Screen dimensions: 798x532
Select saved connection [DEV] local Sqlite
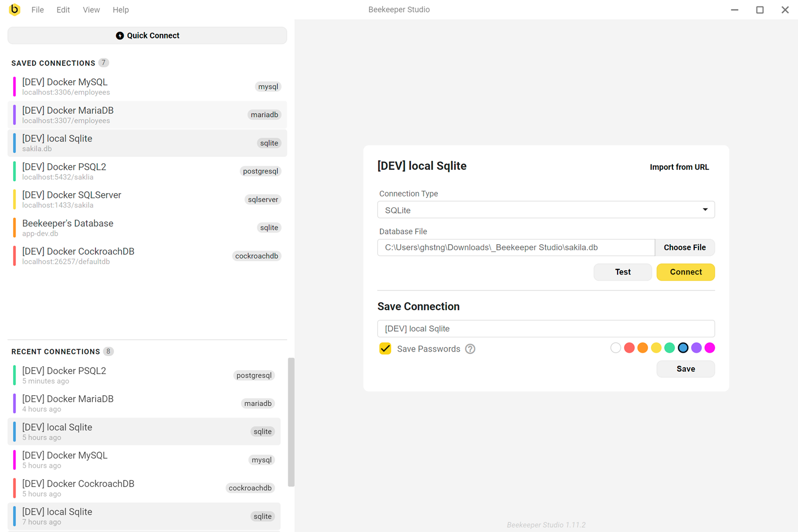tap(147, 143)
